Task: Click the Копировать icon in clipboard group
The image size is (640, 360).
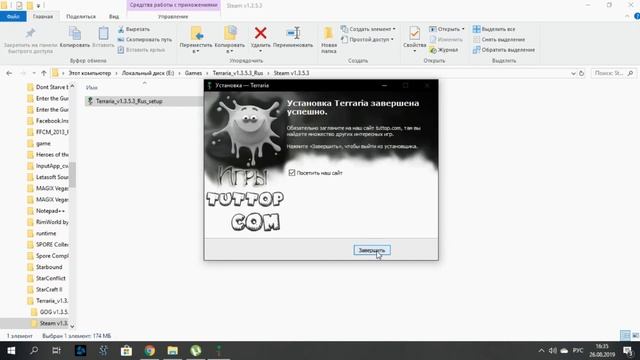Action: 75,33
